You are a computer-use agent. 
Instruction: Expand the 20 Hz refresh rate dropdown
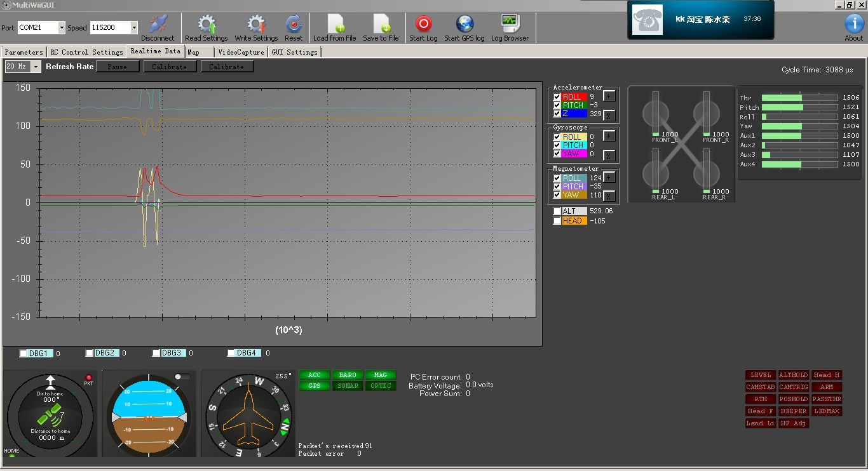(x=36, y=67)
